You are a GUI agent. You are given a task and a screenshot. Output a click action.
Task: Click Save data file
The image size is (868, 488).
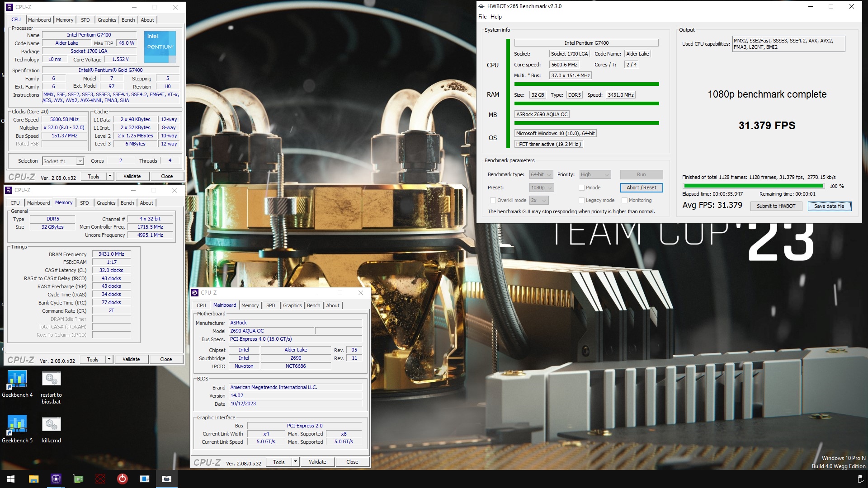pos(829,206)
